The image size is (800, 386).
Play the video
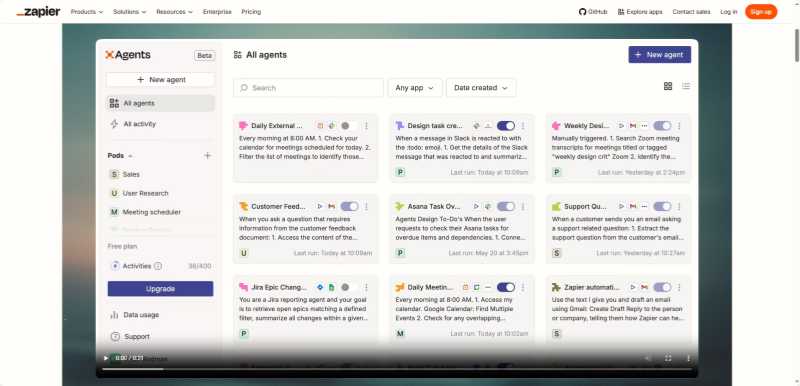[x=106, y=358]
